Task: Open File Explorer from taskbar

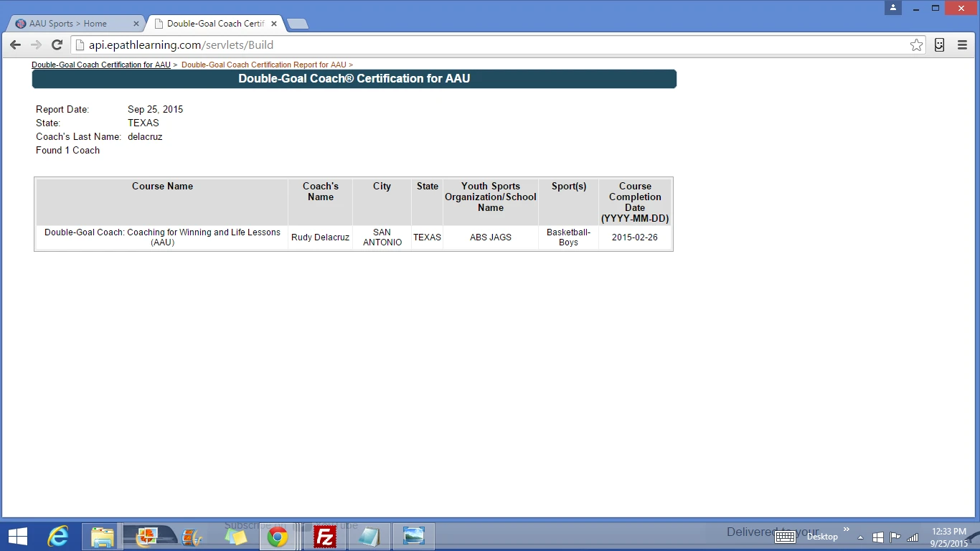Action: coord(102,537)
